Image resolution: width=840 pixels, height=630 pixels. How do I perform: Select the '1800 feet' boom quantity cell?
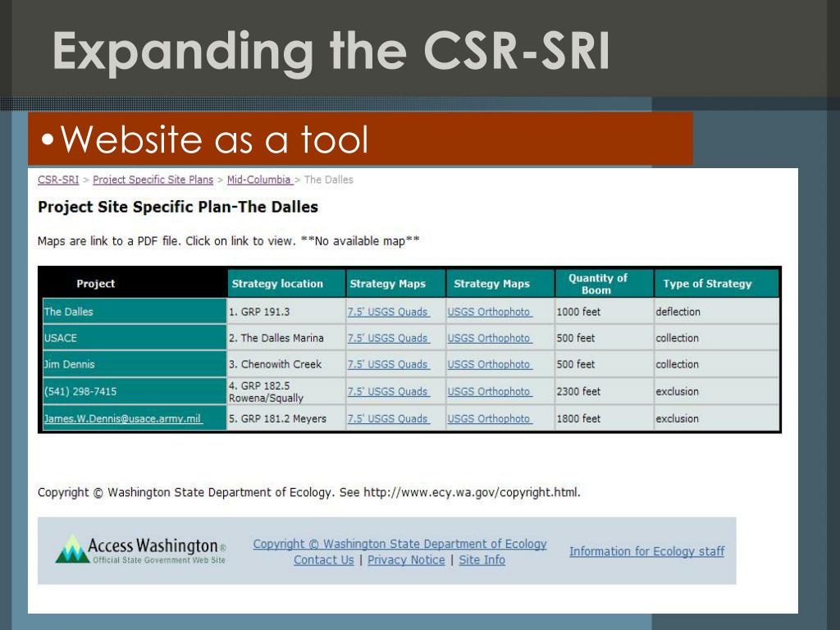coord(604,418)
